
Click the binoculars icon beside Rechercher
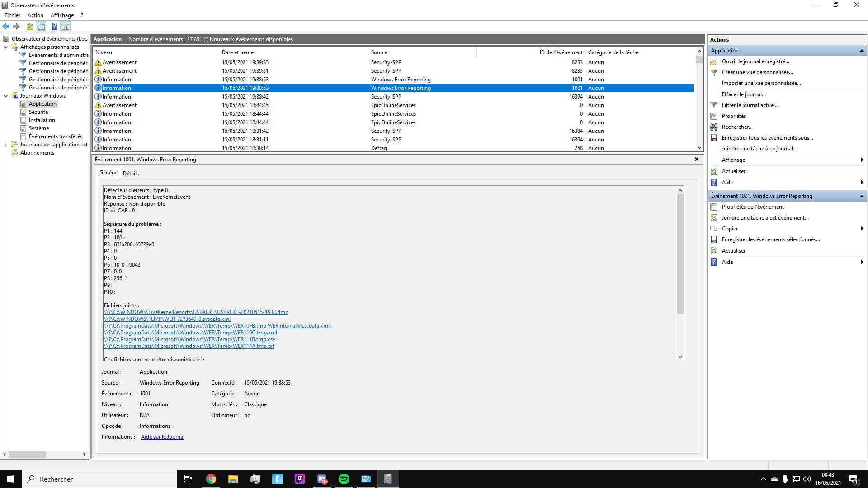[x=714, y=127]
